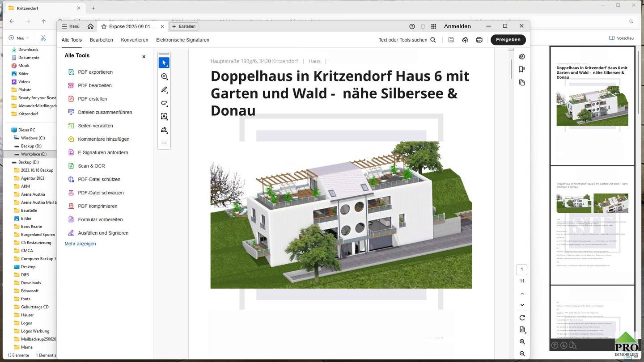Image resolution: width=644 pixels, height=362 pixels.
Task: Open page display settings icon
Action: click(x=522, y=330)
